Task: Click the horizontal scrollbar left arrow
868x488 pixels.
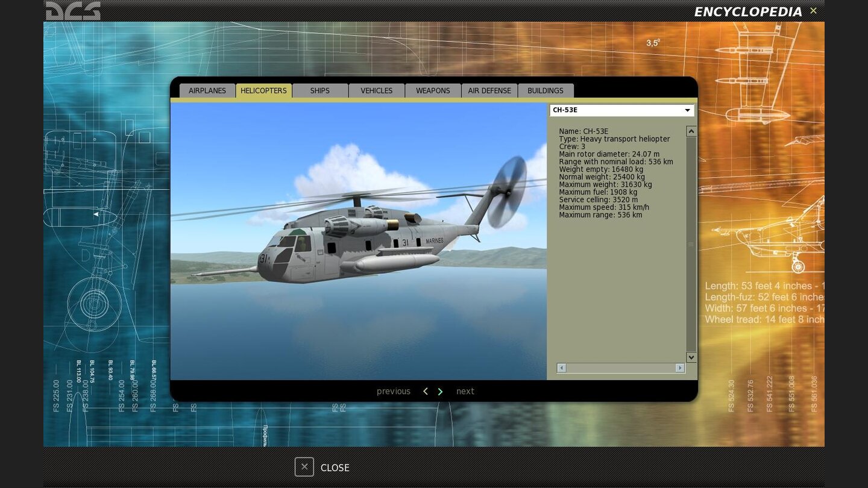Action: (x=562, y=368)
